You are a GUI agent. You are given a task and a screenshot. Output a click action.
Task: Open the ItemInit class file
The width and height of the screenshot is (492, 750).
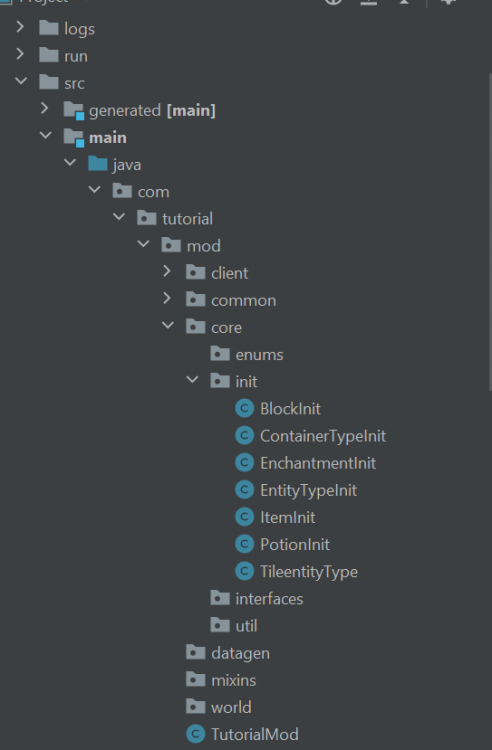[287, 518]
